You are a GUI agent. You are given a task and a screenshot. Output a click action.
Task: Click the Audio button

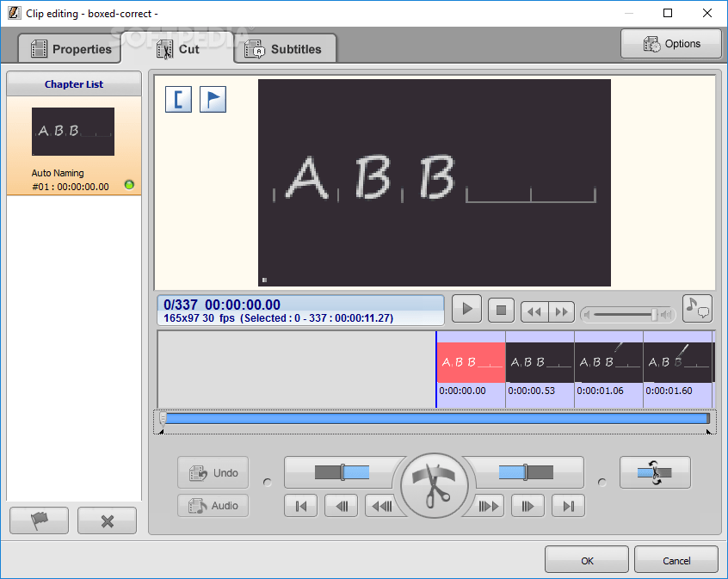(213, 505)
